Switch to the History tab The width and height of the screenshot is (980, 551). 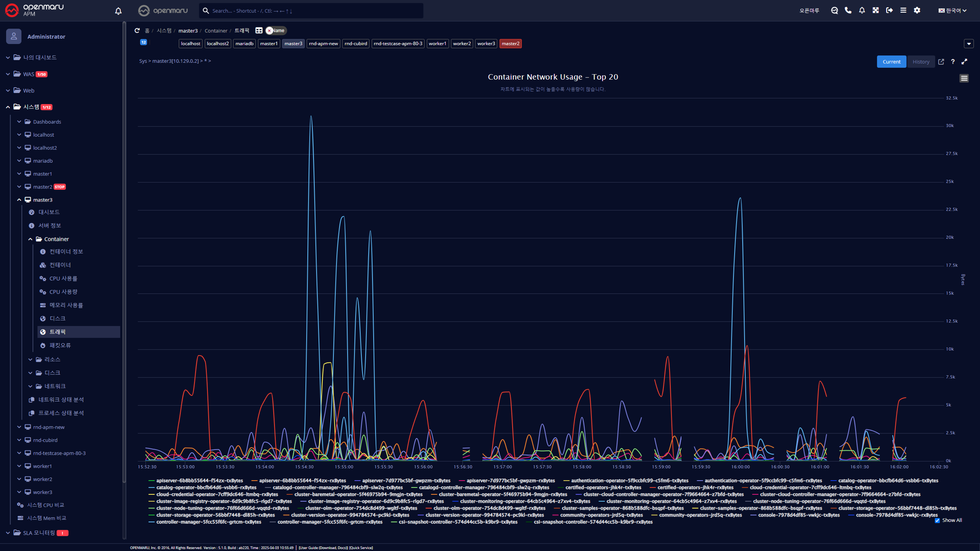[921, 62]
